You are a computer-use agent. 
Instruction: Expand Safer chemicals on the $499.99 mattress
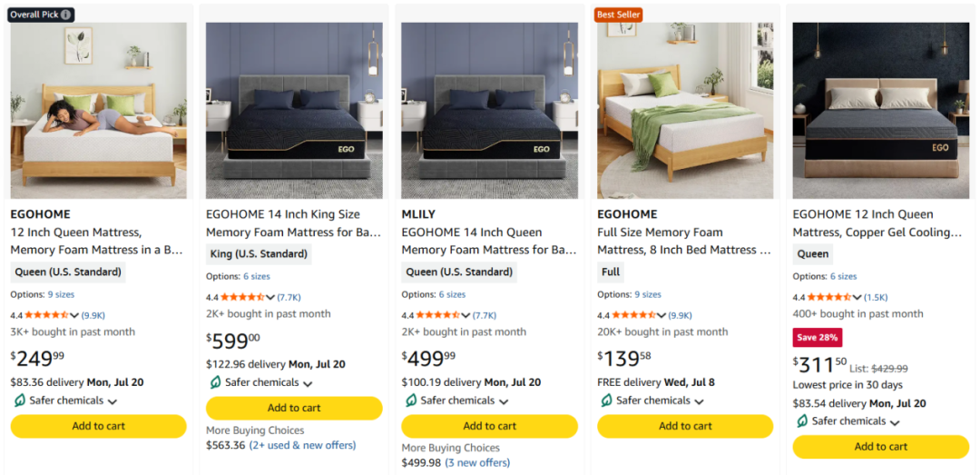[x=504, y=401]
